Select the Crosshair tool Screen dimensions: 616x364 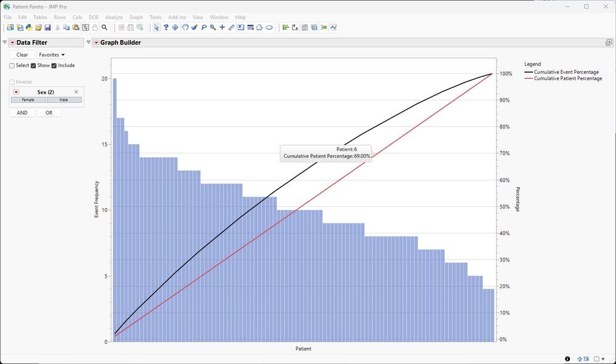click(222, 28)
